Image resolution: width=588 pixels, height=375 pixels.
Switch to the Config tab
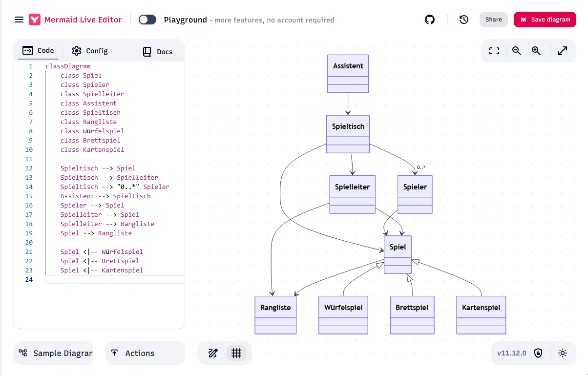(x=90, y=51)
